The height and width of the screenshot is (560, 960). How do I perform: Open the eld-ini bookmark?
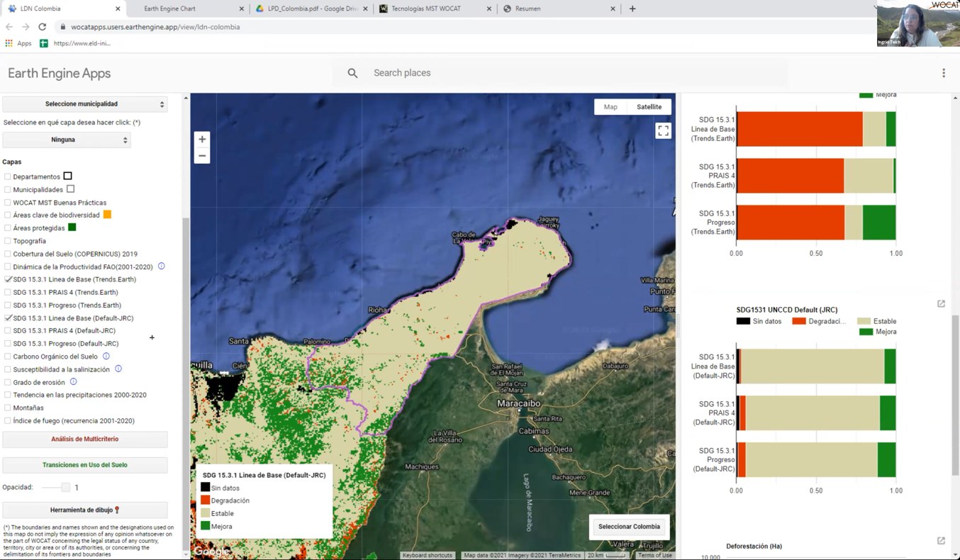click(76, 43)
